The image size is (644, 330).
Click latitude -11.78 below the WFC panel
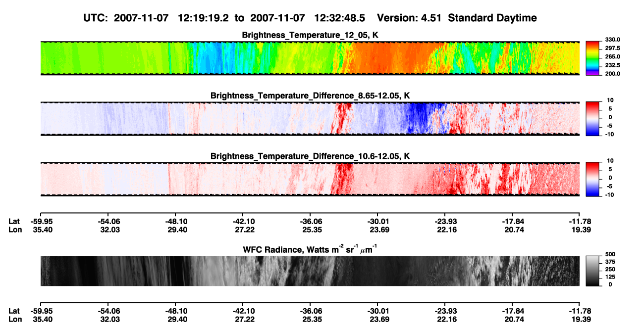pyautogui.click(x=580, y=311)
